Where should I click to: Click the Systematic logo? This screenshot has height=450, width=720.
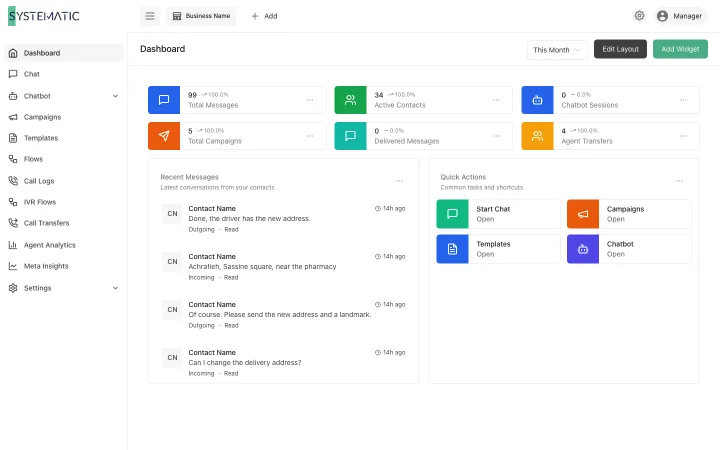[x=44, y=16]
